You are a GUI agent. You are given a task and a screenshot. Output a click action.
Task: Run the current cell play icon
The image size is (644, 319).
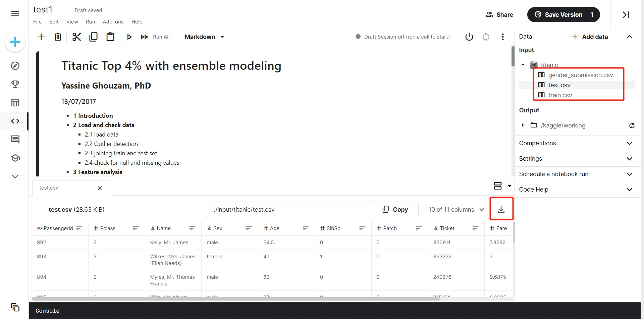coord(129,37)
